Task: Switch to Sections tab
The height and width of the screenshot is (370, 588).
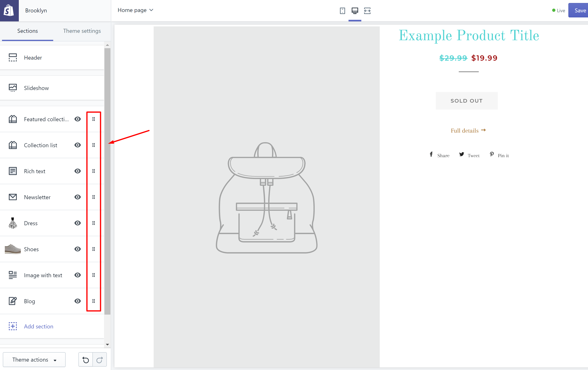Action: [27, 31]
